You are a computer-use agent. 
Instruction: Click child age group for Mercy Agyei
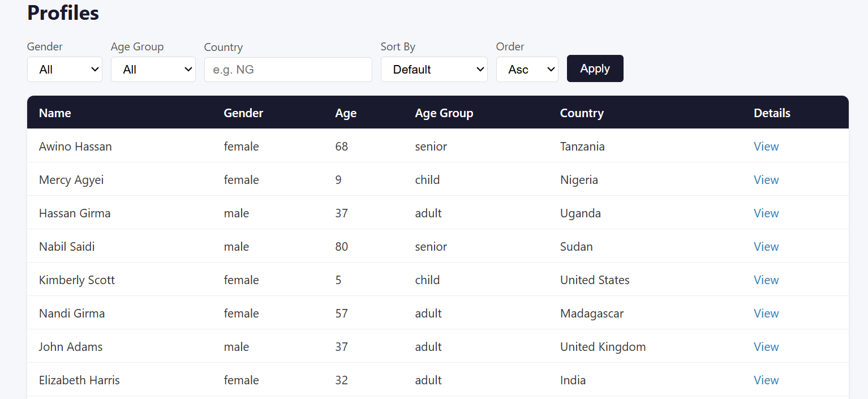click(x=427, y=180)
